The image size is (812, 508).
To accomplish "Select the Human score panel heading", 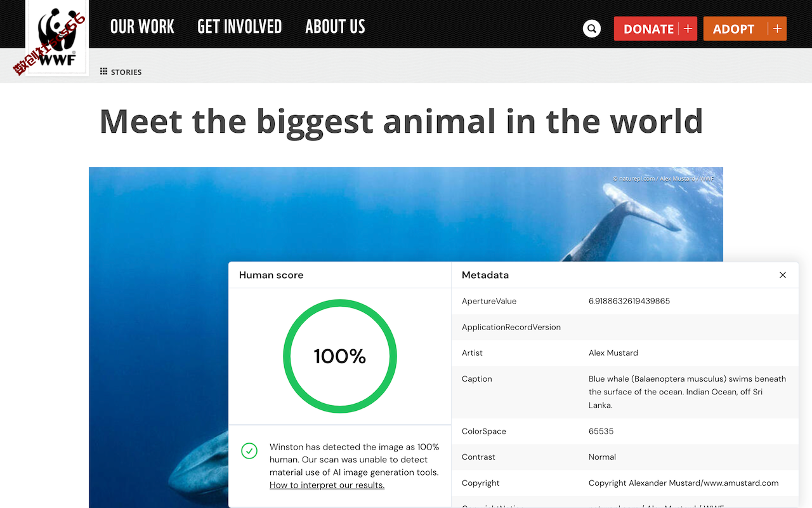I will [271, 275].
